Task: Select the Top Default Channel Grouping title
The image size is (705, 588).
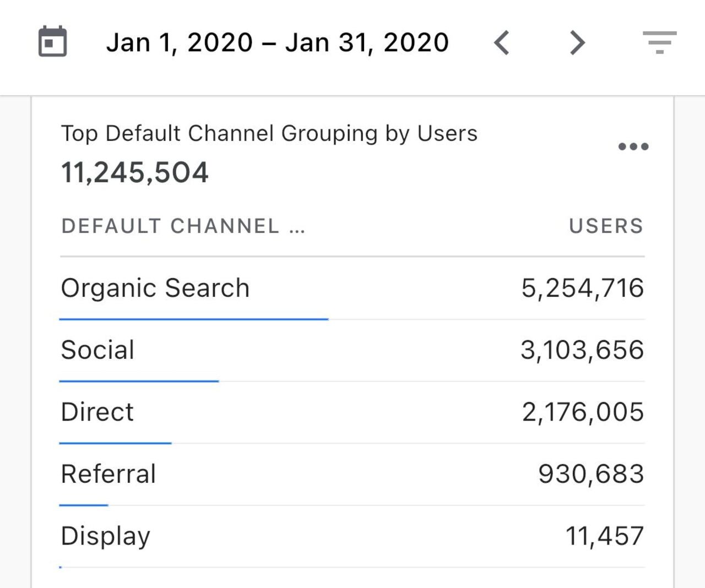Action: (269, 133)
